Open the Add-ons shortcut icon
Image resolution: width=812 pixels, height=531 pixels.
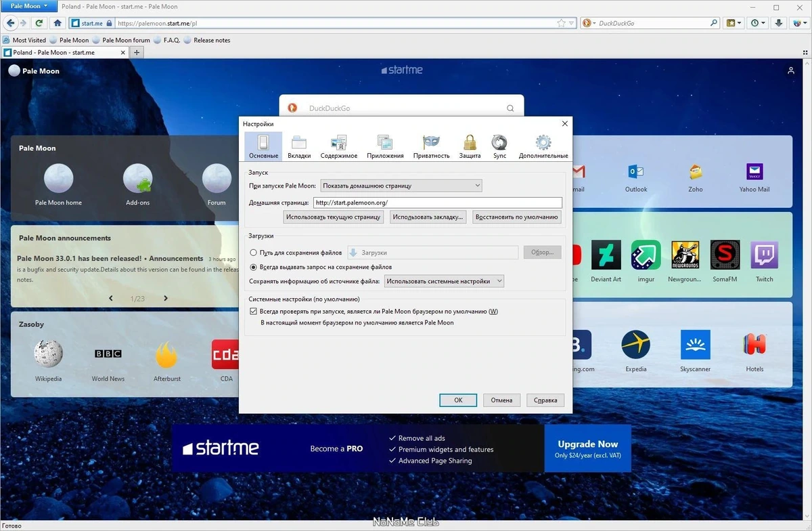tap(137, 179)
